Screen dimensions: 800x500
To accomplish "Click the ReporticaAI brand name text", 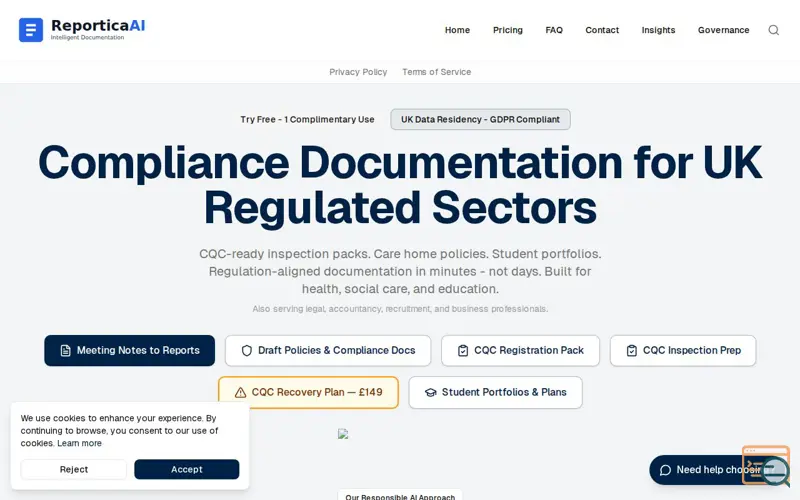I will click(98, 26).
